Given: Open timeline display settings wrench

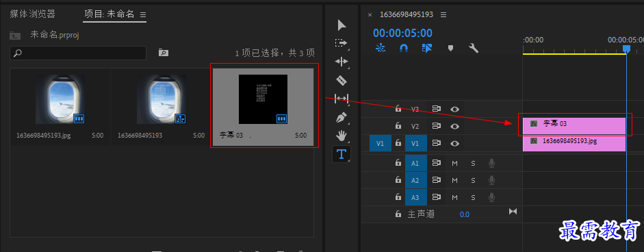Looking at the screenshot, I should click(x=474, y=48).
